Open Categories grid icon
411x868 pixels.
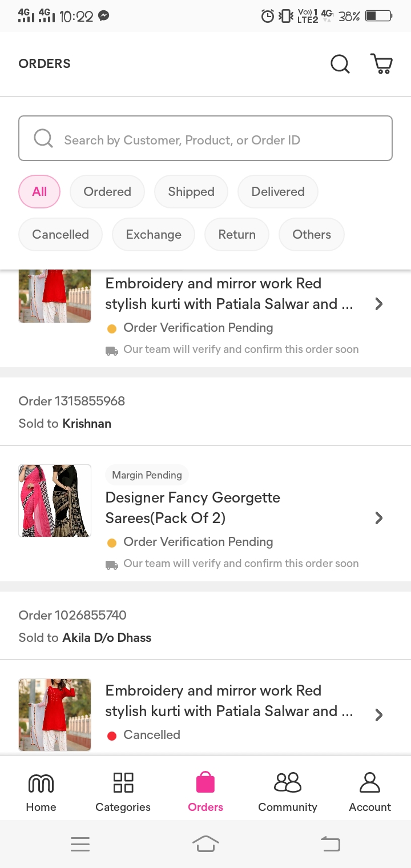pyautogui.click(x=123, y=782)
